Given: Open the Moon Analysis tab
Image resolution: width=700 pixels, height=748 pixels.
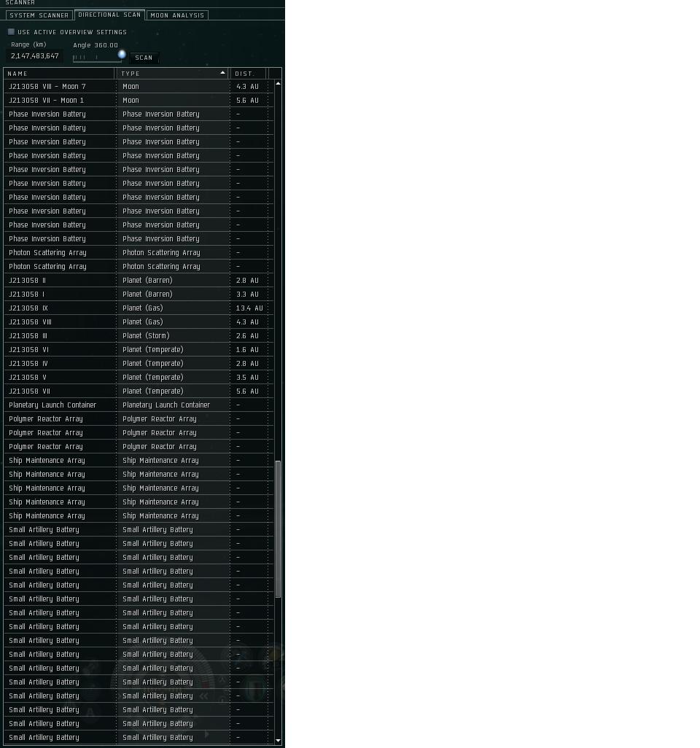Looking at the screenshot, I should point(177,15).
